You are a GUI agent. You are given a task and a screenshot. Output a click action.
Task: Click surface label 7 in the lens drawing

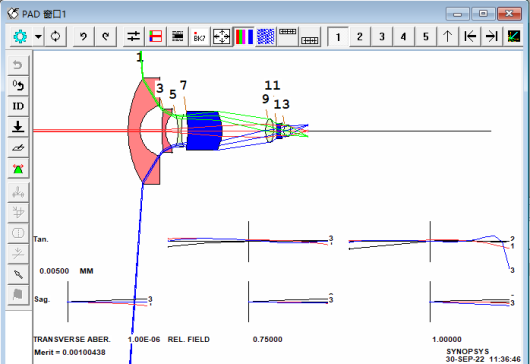pyautogui.click(x=183, y=85)
